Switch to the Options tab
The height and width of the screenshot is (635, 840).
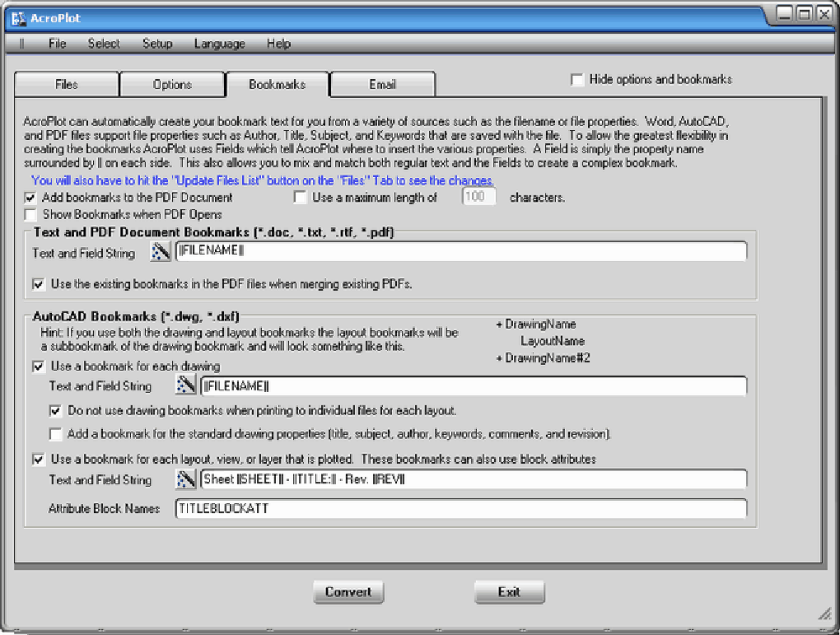[x=172, y=85]
